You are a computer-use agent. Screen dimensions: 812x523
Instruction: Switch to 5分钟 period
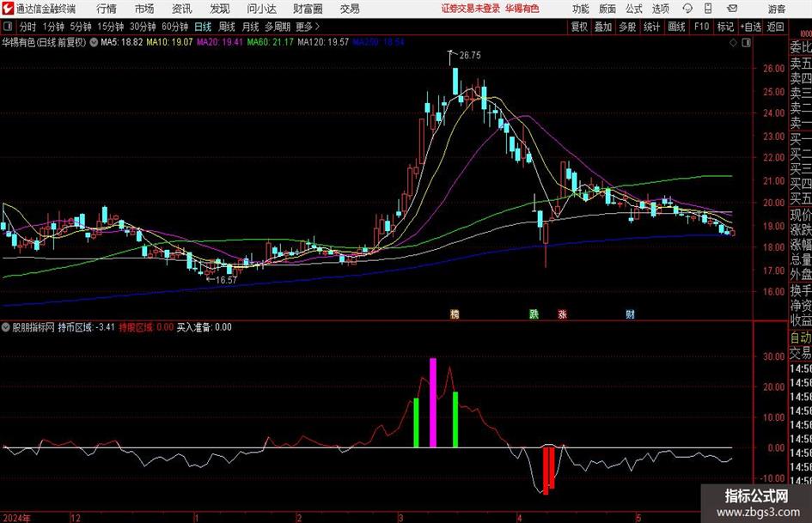81,27
